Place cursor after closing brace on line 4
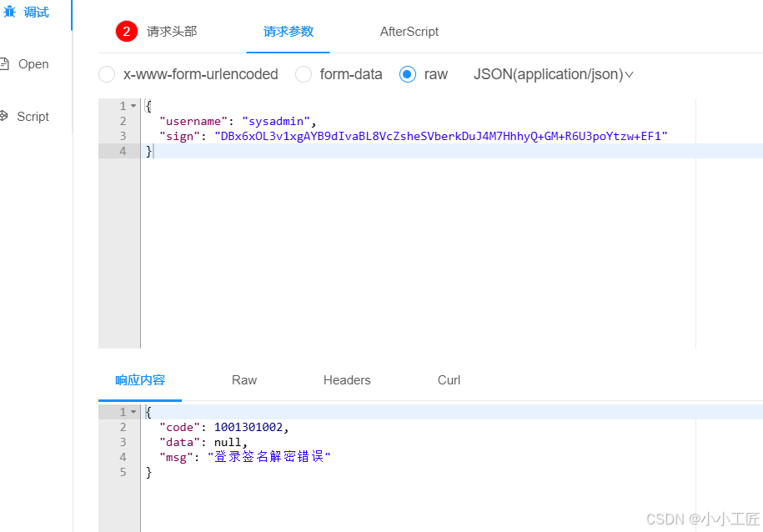The height and width of the screenshot is (532, 763). (153, 152)
